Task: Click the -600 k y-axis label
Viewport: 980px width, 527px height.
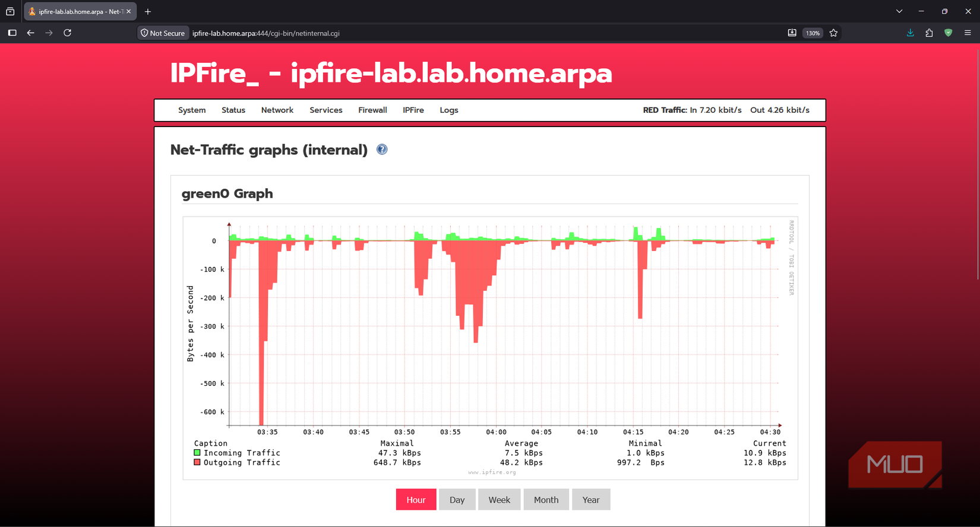Action: click(212, 412)
